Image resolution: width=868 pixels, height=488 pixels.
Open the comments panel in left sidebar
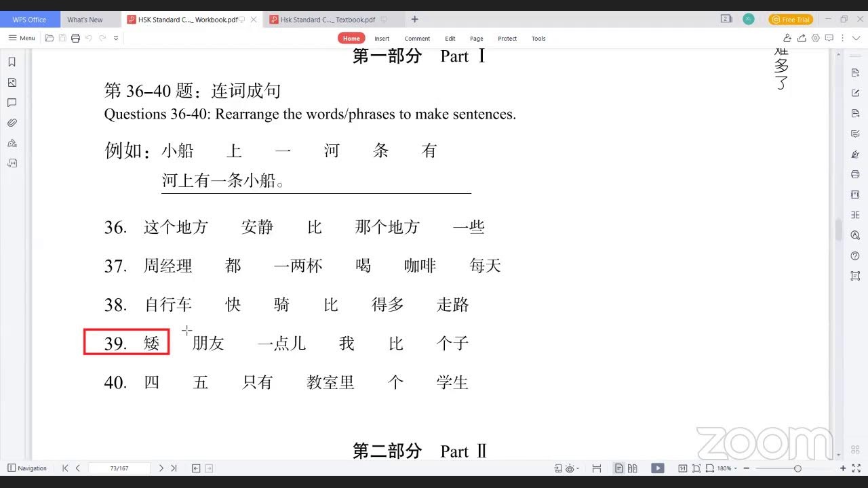click(12, 102)
